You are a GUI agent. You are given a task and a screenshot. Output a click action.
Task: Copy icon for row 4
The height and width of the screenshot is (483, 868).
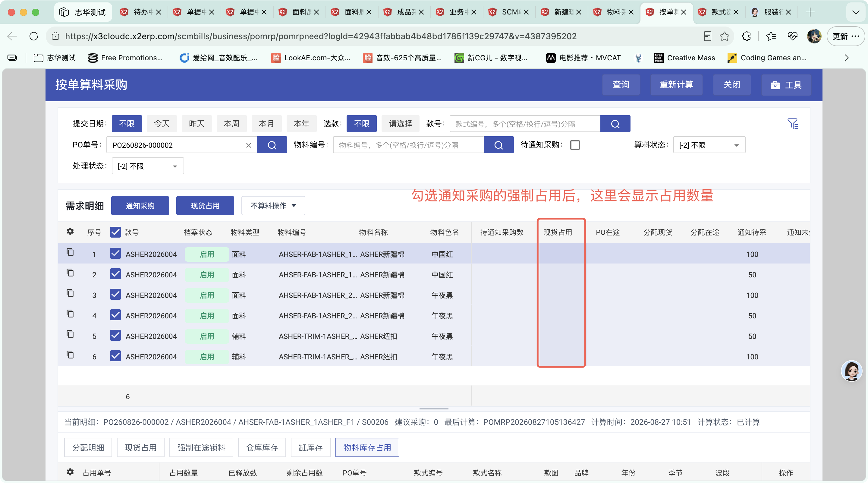click(x=70, y=314)
